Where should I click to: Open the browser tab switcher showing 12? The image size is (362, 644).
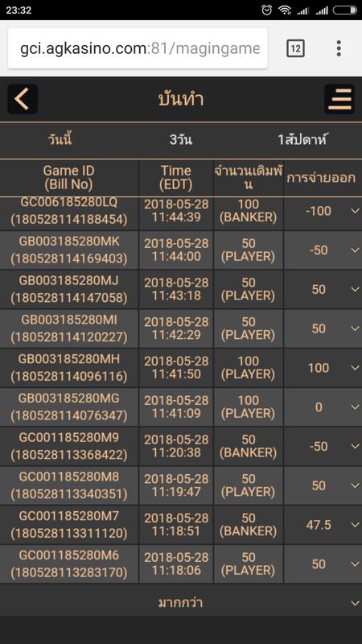pyautogui.click(x=295, y=48)
